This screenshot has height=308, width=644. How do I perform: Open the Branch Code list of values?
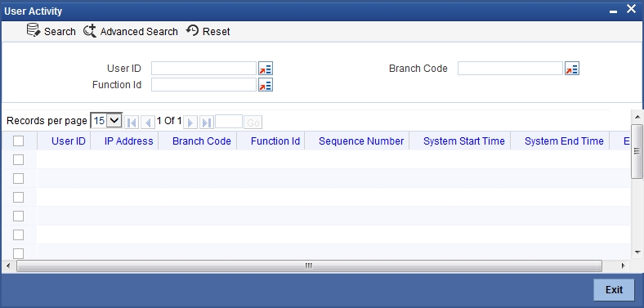[x=572, y=69]
